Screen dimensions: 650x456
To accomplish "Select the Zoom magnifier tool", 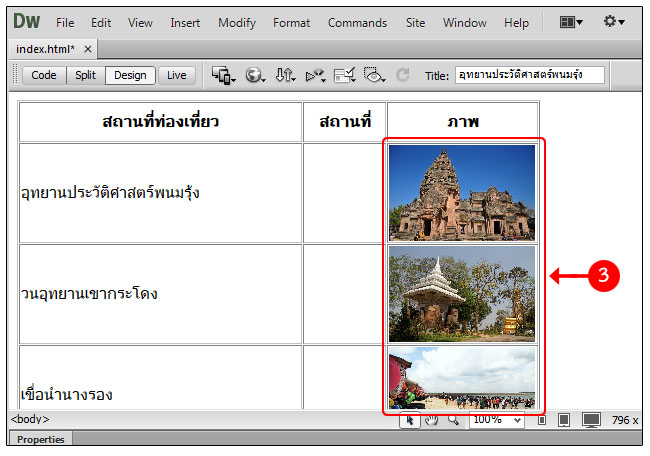I will tap(454, 420).
